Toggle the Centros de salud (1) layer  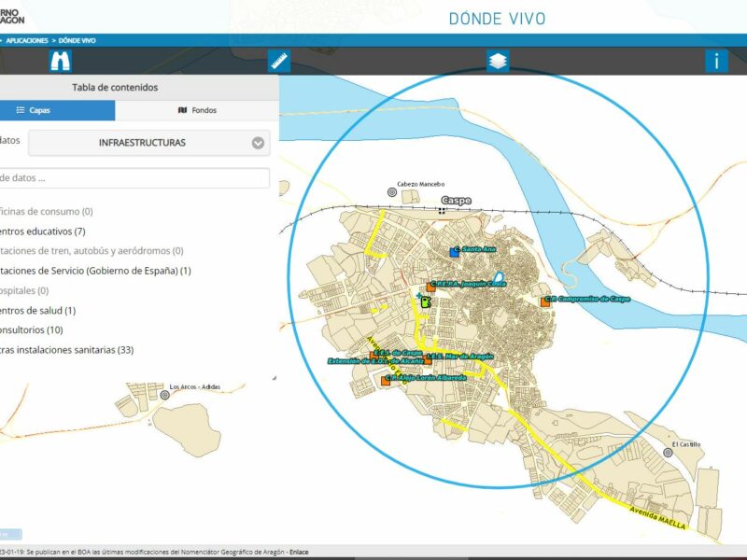[x=37, y=310]
